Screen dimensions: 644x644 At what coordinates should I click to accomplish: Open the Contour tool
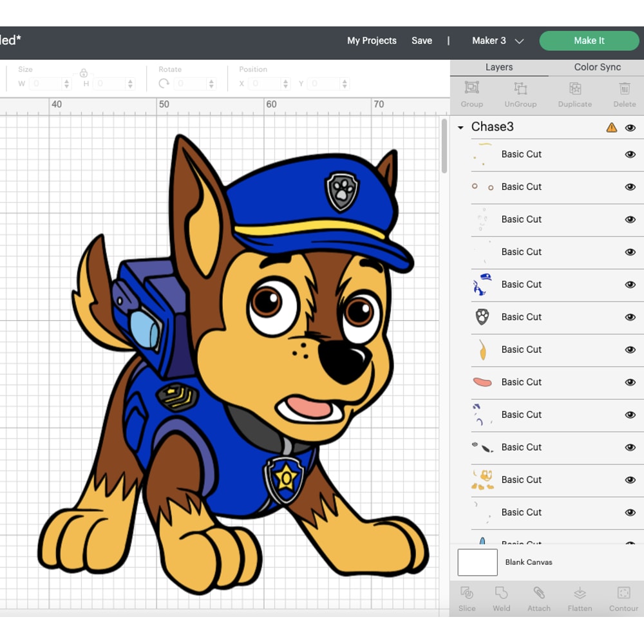click(623, 599)
